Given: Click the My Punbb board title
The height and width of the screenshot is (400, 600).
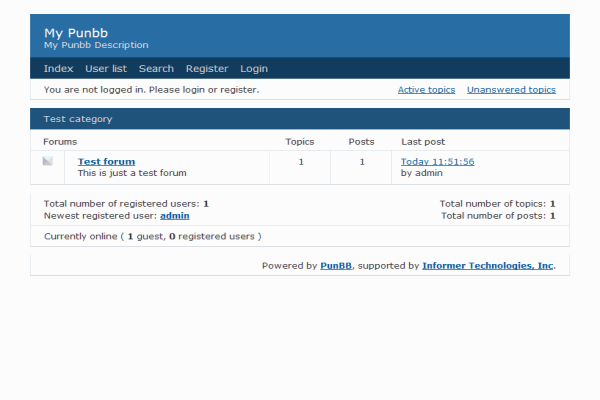Looking at the screenshot, I should (76, 33).
